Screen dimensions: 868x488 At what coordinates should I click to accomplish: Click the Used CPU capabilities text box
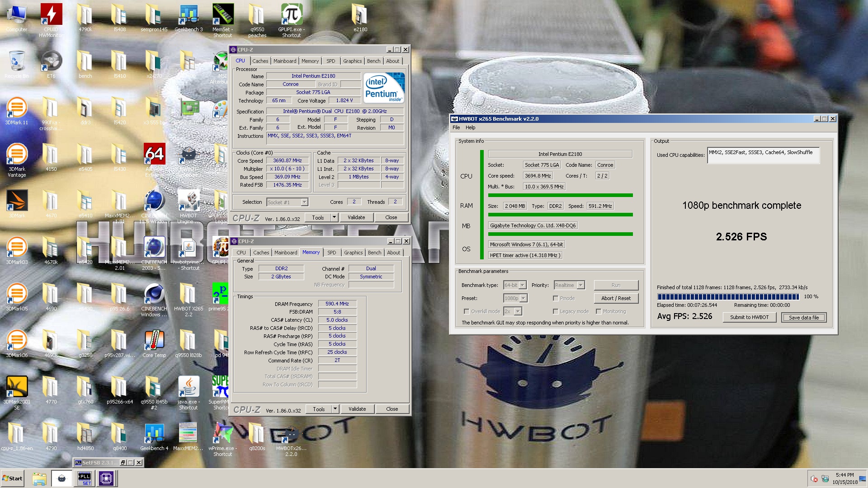tap(763, 155)
